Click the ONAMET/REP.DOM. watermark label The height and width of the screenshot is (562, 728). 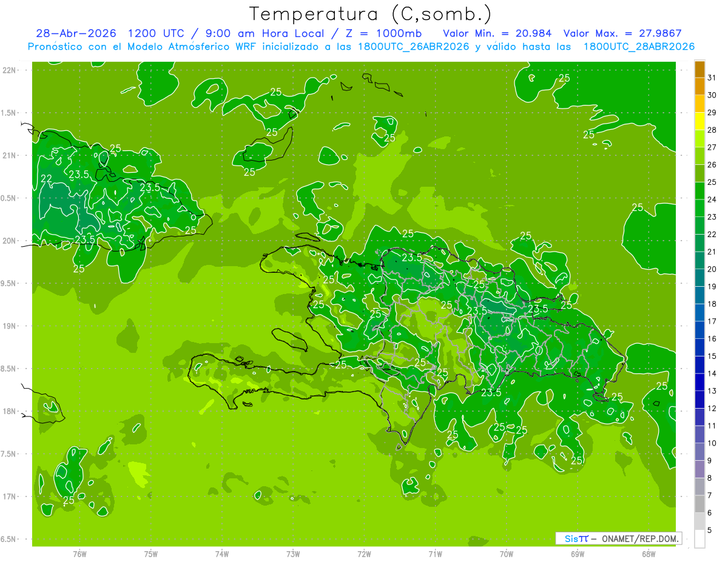coord(639,538)
